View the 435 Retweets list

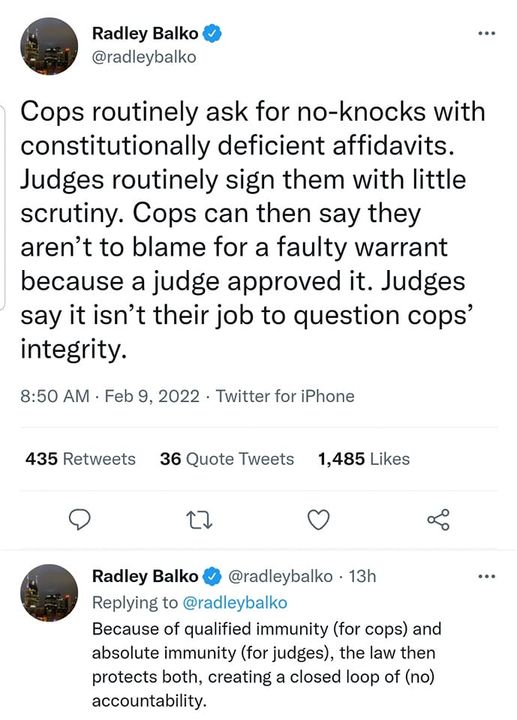(80, 459)
